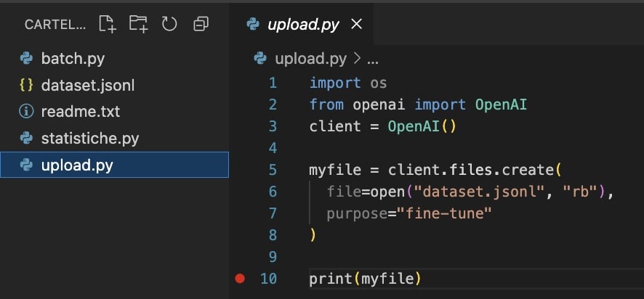Switch to the upload.py editor tab

tap(303, 24)
